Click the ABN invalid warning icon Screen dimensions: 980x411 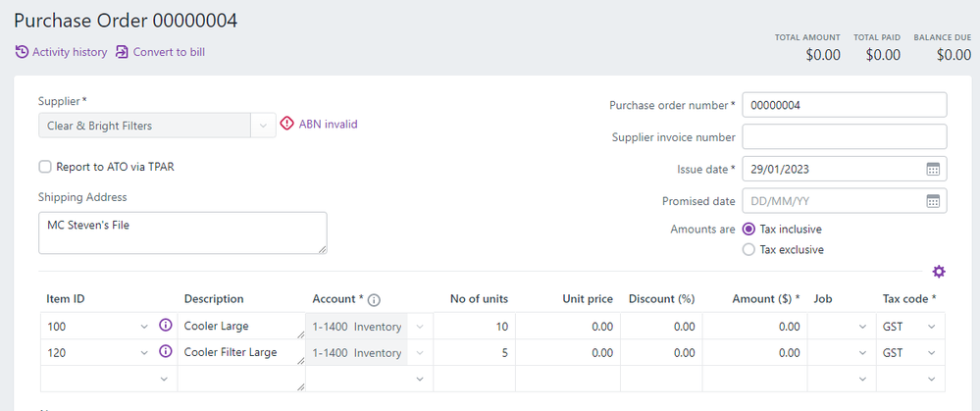pyautogui.click(x=286, y=125)
